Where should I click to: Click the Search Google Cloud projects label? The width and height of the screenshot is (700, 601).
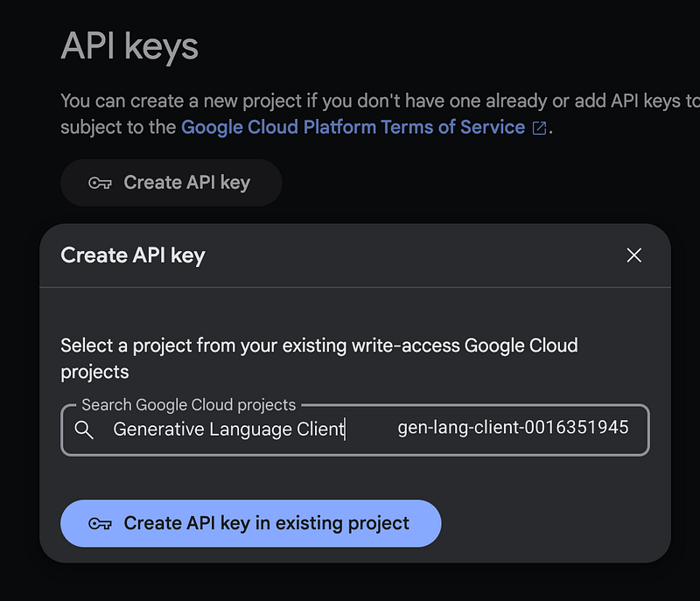click(188, 405)
